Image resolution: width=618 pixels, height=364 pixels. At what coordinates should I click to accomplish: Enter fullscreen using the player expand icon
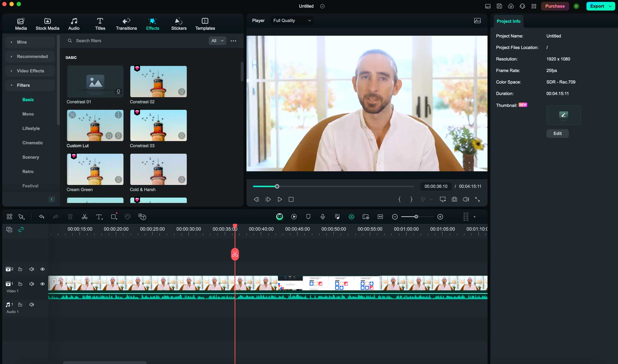click(x=478, y=199)
